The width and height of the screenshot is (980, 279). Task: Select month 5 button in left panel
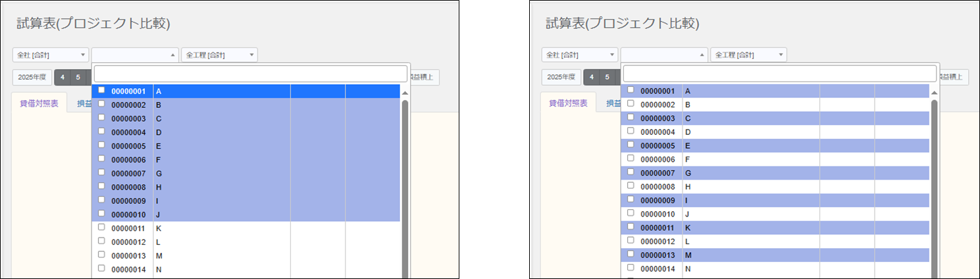[78, 77]
